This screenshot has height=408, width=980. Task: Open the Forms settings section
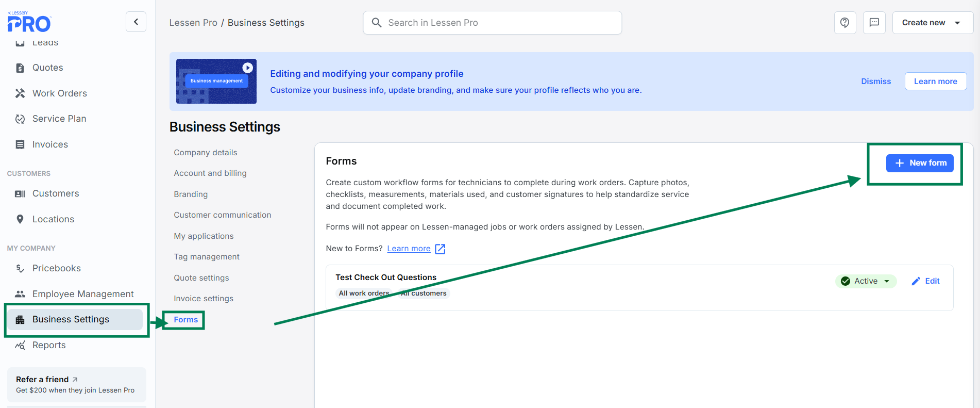pos(186,320)
